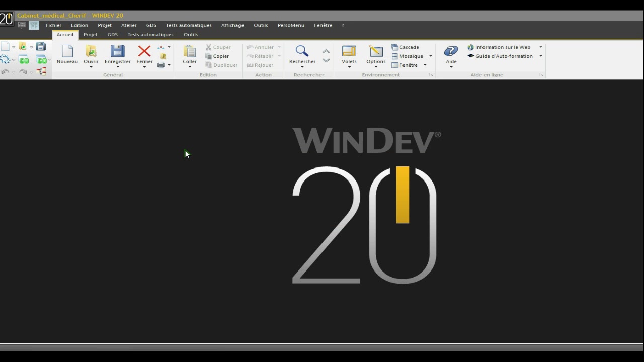Open the PersoMenu menu
644x362 pixels.
291,25
